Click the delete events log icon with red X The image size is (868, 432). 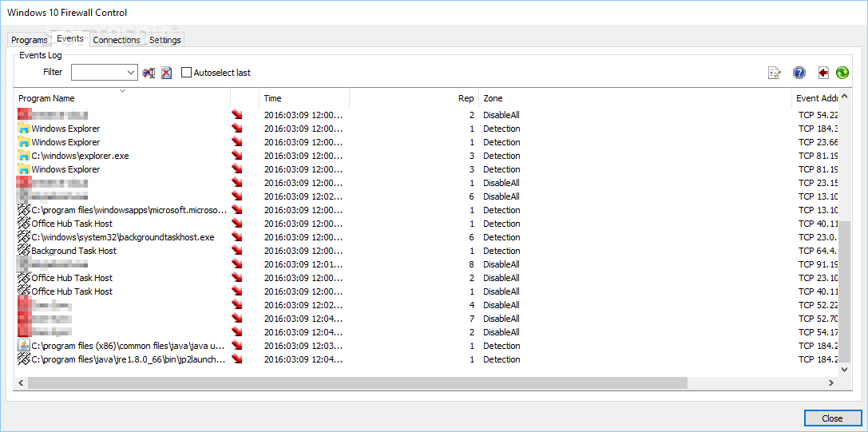pos(166,73)
